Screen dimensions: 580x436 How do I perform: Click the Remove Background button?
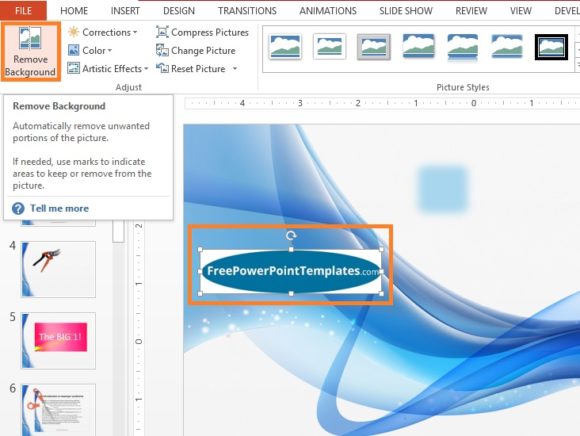tap(30, 51)
